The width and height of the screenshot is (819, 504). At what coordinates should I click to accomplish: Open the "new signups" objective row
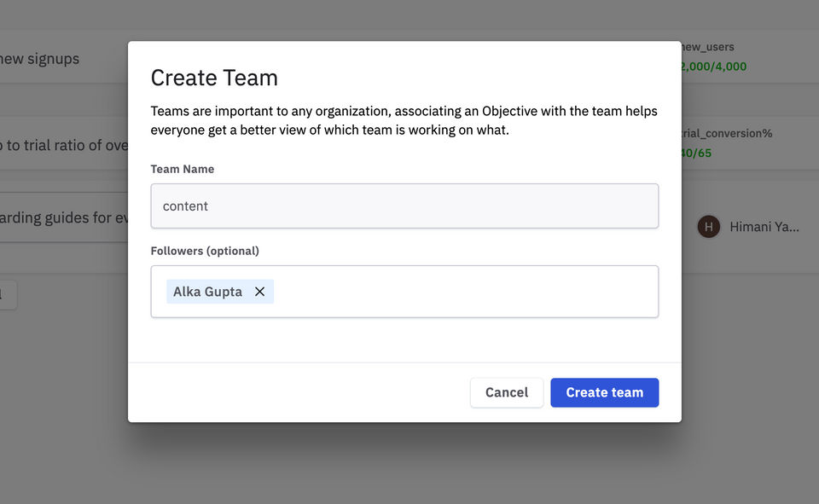click(x=40, y=59)
